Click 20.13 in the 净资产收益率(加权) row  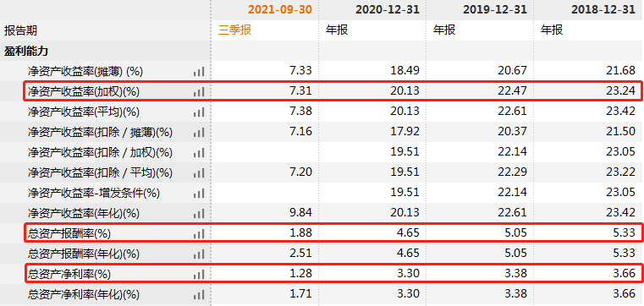405,90
